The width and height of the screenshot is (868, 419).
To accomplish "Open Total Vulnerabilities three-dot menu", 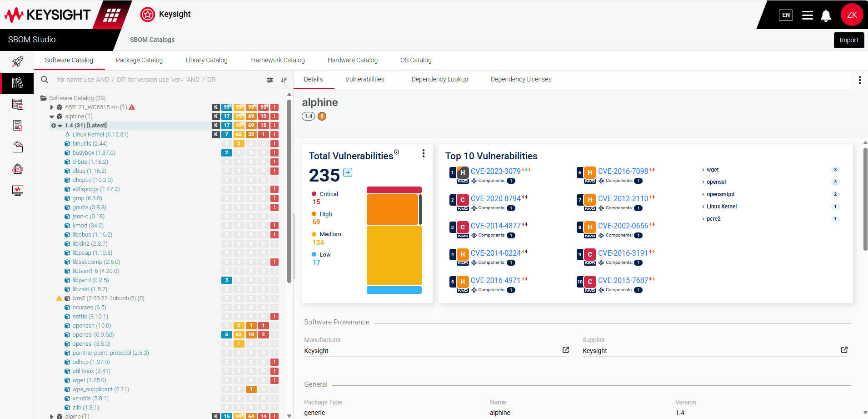I will point(423,154).
